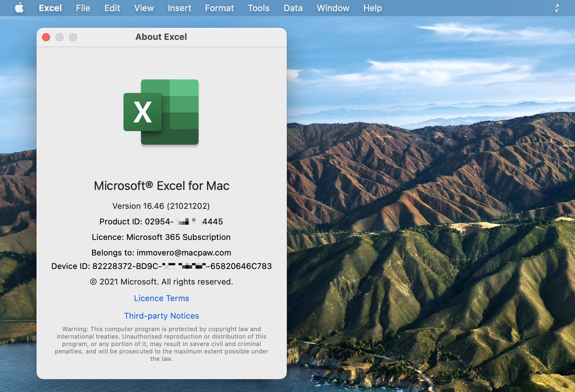Click the About Excel title text
This screenshot has height=392, width=575.
pos(161,37)
